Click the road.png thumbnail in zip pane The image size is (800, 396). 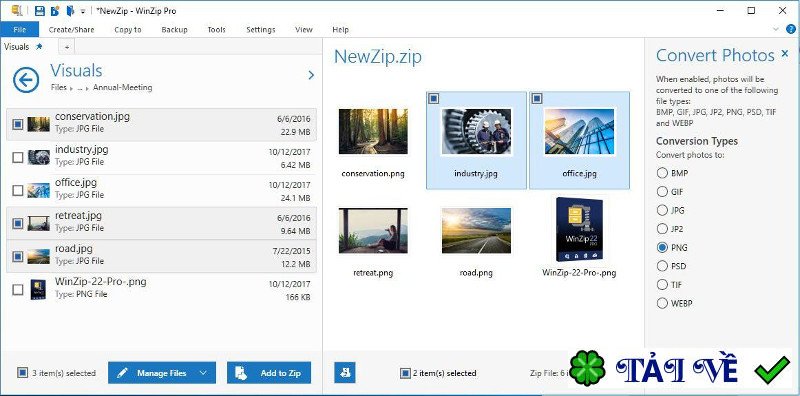(476, 231)
